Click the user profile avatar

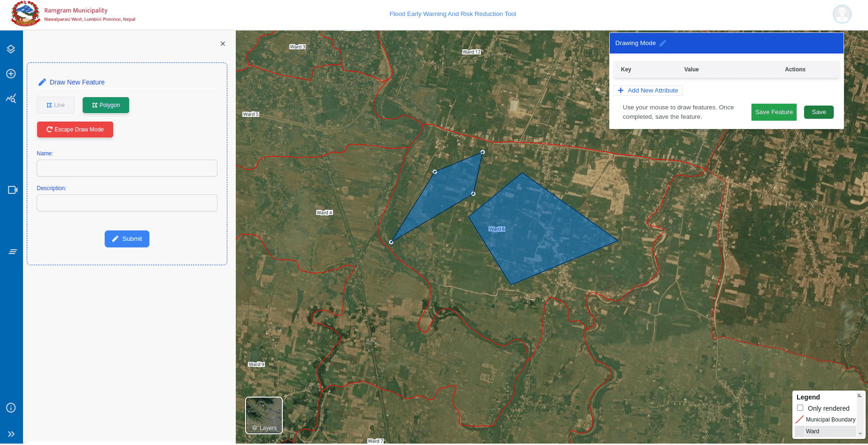point(842,14)
